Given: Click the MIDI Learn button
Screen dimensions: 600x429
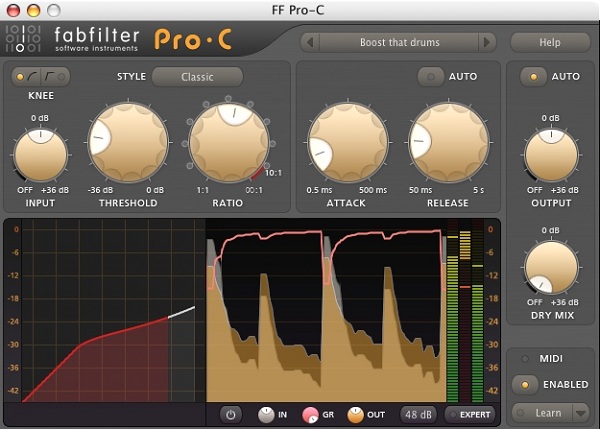Looking at the screenshot, I should (543, 413).
